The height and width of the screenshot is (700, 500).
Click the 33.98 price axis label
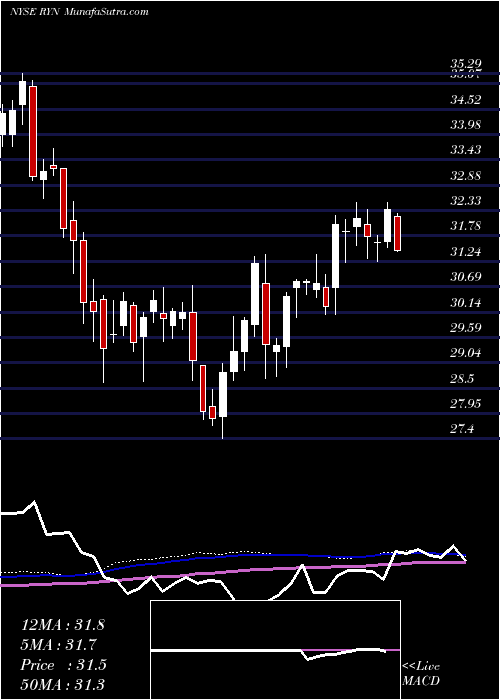[x=466, y=125]
